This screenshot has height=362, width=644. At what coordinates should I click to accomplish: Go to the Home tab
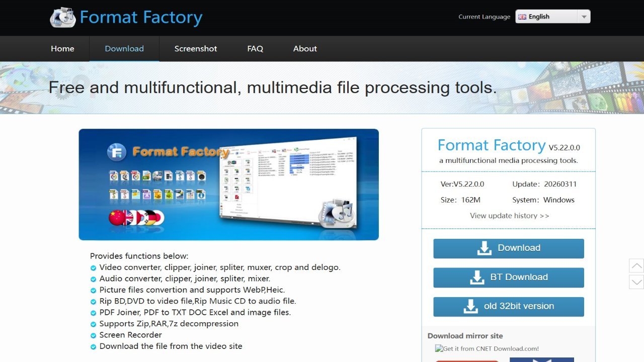point(62,49)
